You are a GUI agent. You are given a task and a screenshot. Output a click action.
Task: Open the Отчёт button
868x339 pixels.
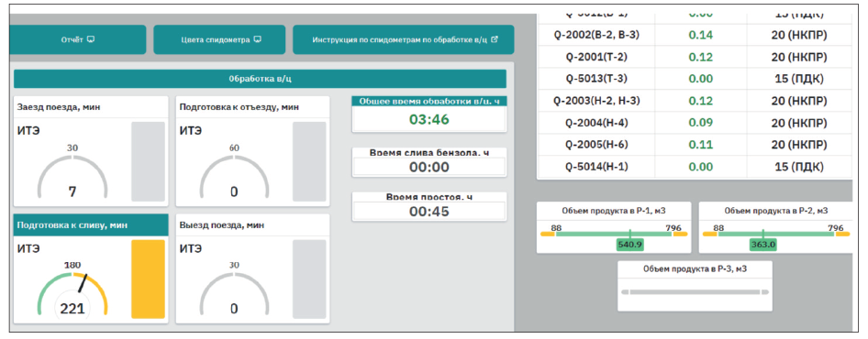pyautogui.click(x=78, y=39)
